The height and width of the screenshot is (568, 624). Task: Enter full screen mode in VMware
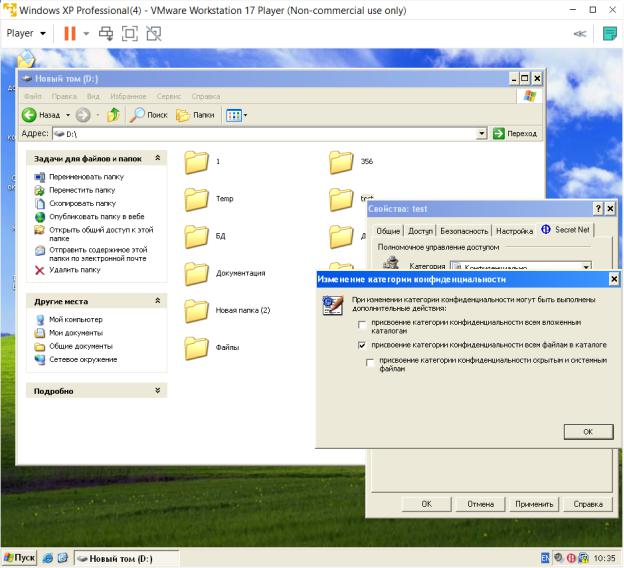tap(130, 33)
